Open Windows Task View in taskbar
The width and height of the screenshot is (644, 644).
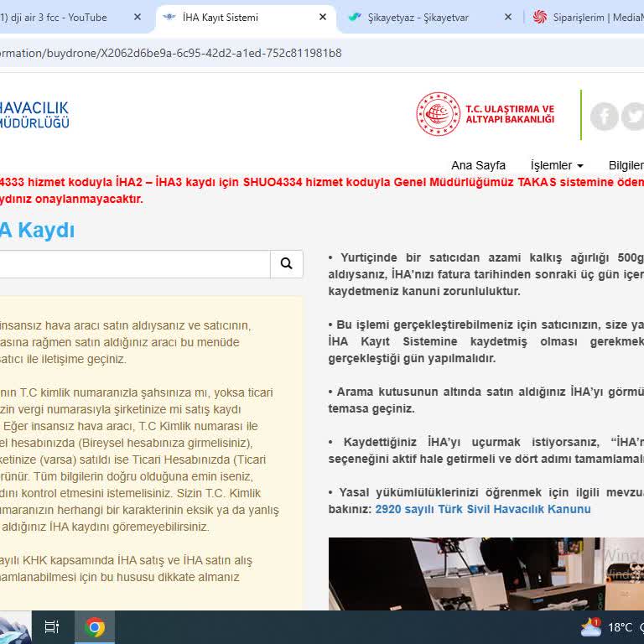click(x=52, y=627)
